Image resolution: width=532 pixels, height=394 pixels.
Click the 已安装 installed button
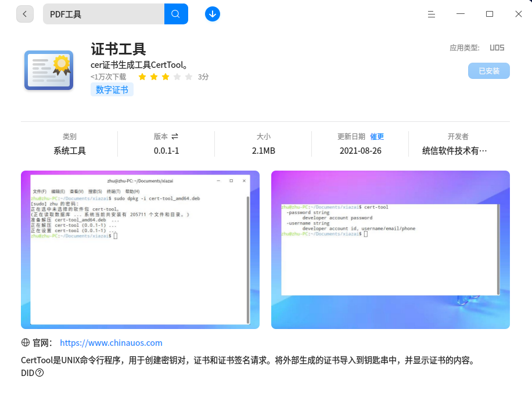click(490, 70)
